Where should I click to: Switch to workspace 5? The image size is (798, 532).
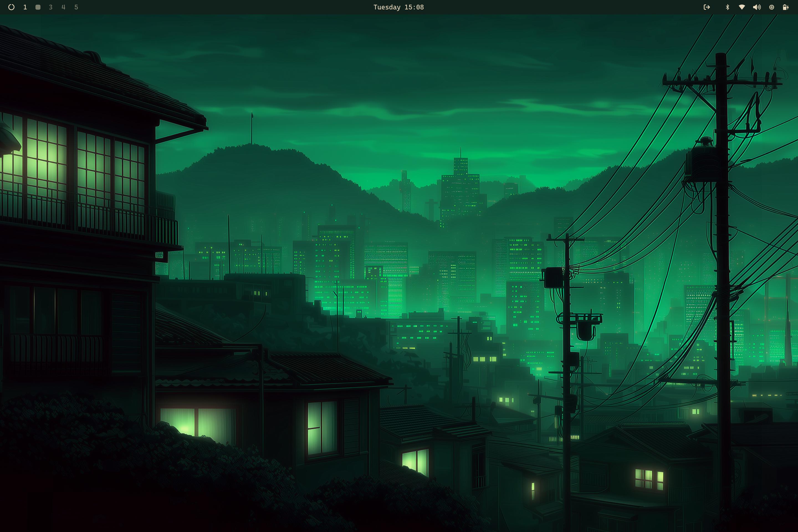76,7
